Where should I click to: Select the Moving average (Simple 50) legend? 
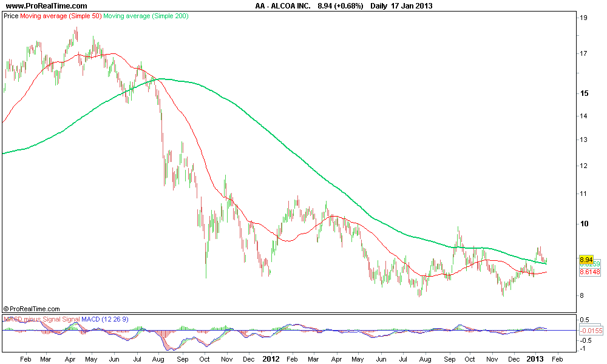[x=61, y=16]
